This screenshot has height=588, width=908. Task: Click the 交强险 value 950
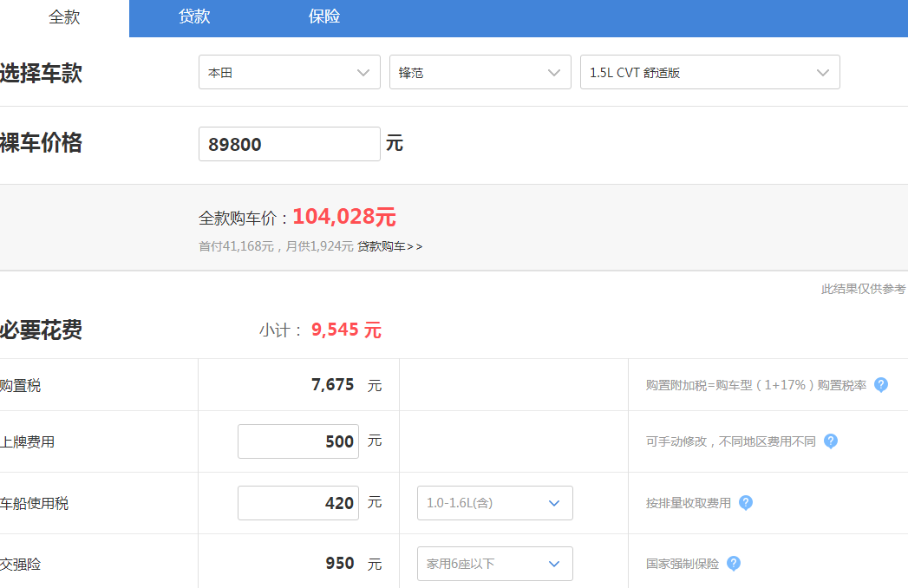pyautogui.click(x=339, y=564)
